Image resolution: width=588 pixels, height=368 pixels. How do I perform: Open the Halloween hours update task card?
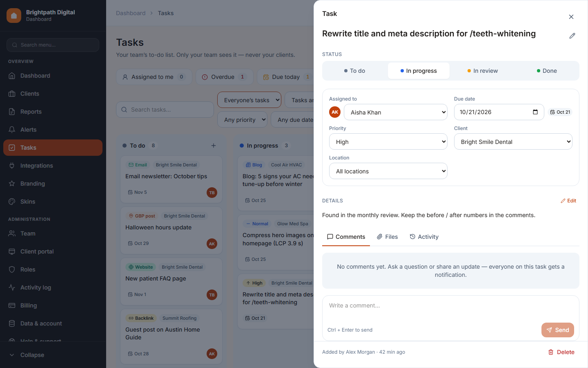(x=171, y=231)
